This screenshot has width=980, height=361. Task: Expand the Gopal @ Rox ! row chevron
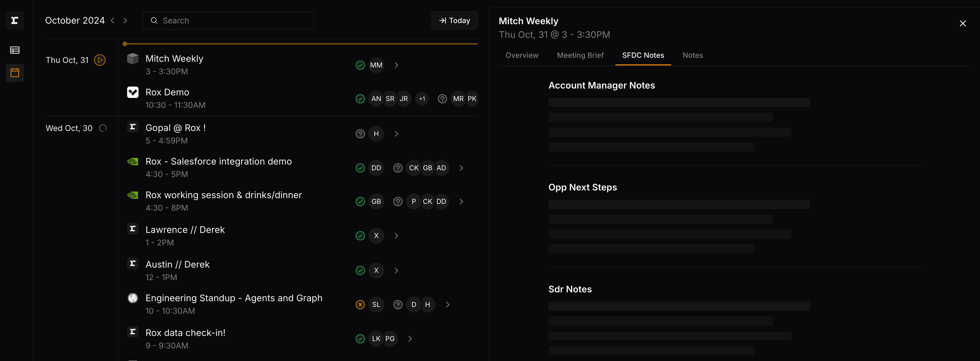click(396, 134)
